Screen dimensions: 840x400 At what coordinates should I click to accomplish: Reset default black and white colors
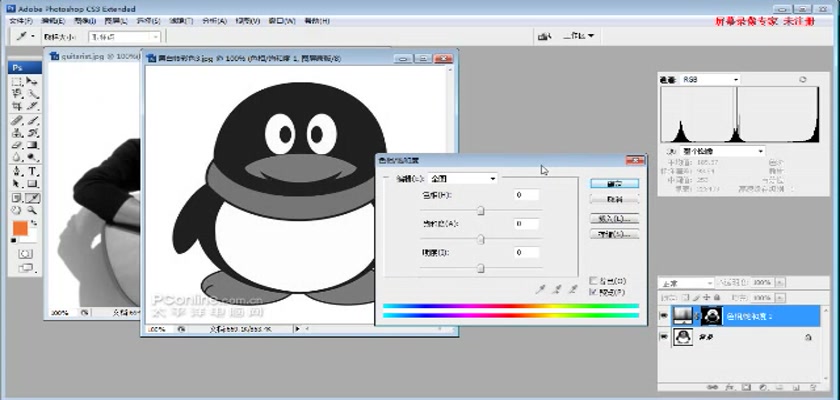point(13,240)
